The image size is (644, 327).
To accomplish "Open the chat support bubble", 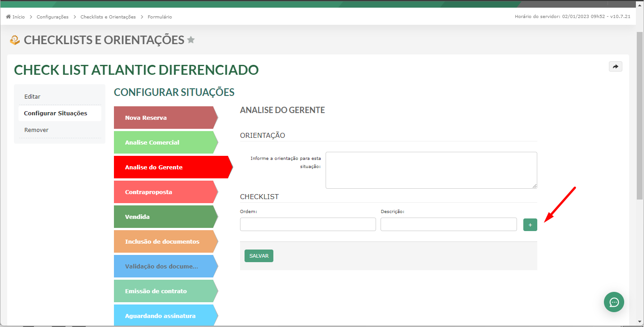I will pyautogui.click(x=614, y=302).
